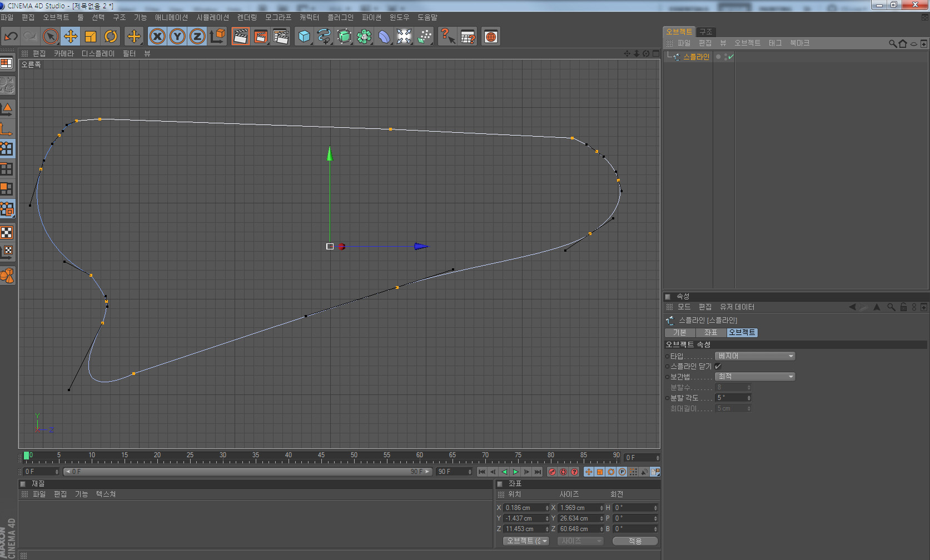Click the red record keyframe button

[x=552, y=472]
